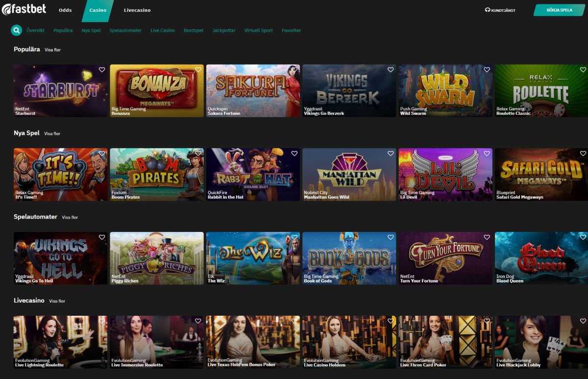Toggle the heart on Manhattan Goes Wild
This screenshot has width=588, height=379.
[391, 153]
